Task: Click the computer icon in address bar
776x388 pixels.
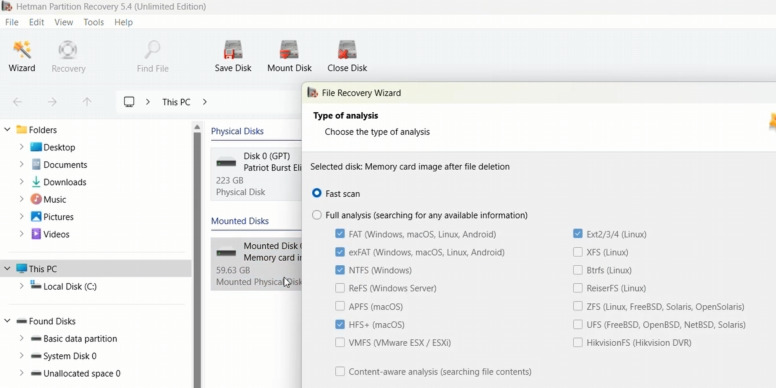Action: click(129, 102)
